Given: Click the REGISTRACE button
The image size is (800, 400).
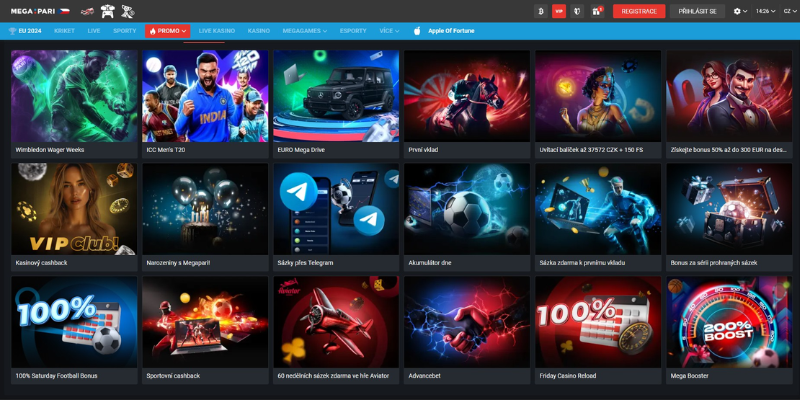Looking at the screenshot, I should pos(639,11).
